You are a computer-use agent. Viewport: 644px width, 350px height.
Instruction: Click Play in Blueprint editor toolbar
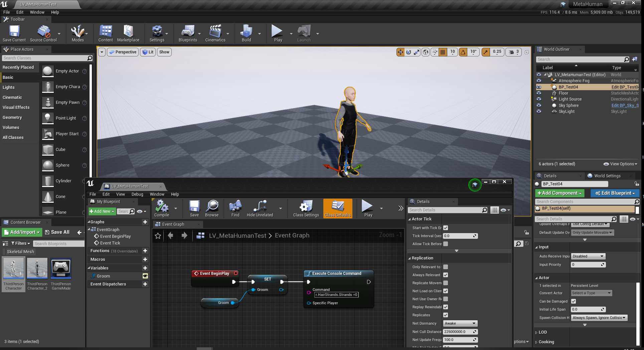368,208
